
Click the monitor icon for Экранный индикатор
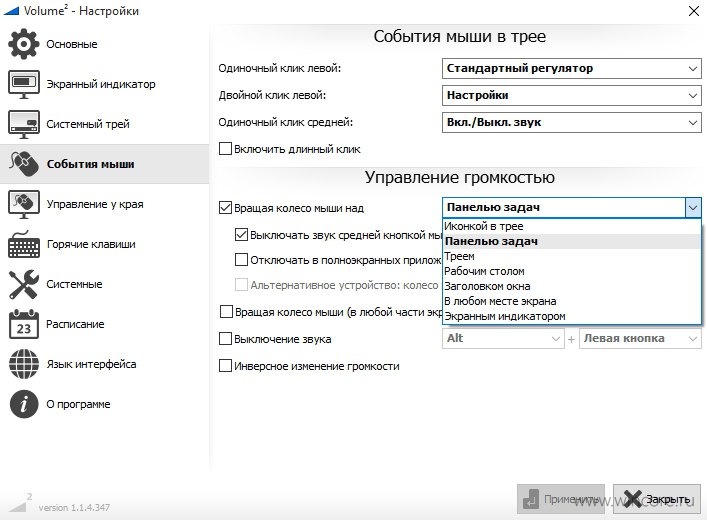coord(23,84)
